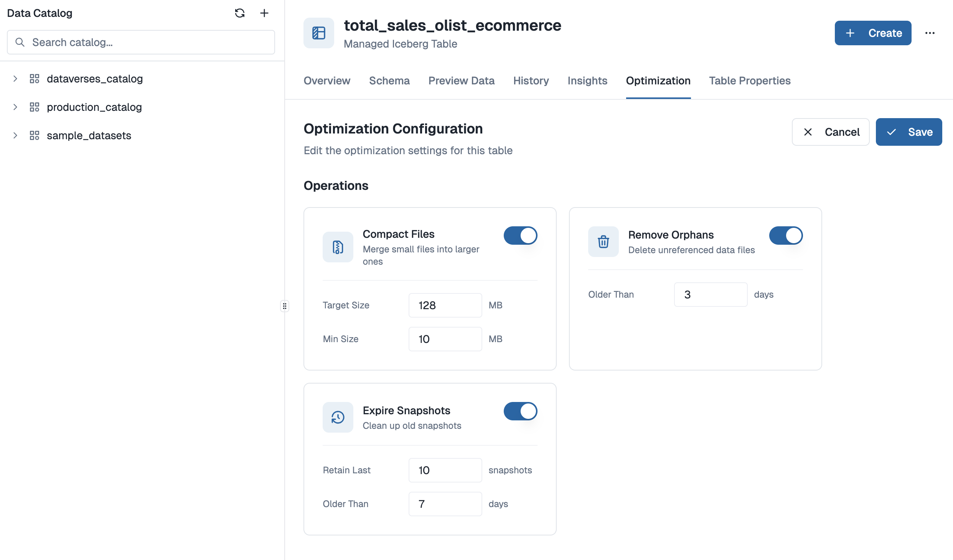Open the Overview tab
Screen dimensions: 953x560
327,81
